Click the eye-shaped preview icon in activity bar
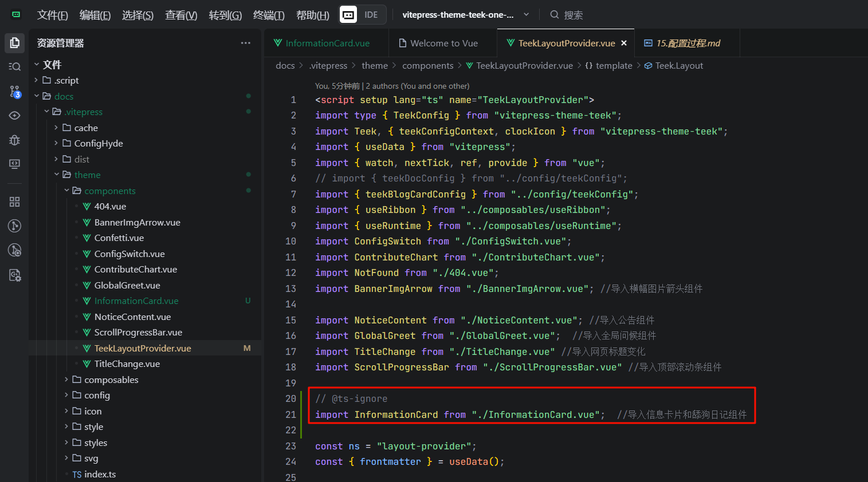The height and width of the screenshot is (482, 868). click(15, 115)
